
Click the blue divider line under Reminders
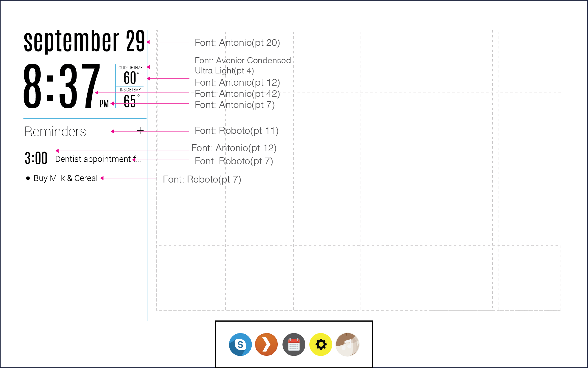point(84,144)
